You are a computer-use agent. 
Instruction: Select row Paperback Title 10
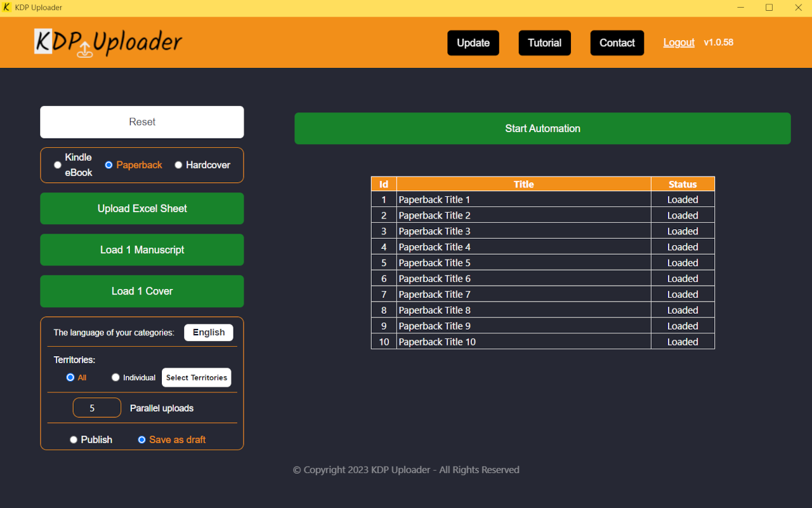(x=543, y=342)
